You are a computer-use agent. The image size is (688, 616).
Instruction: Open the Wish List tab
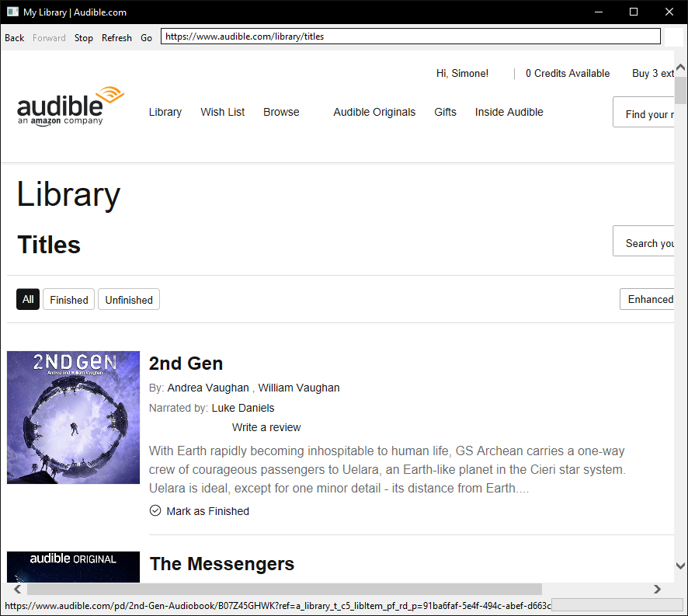[222, 112]
